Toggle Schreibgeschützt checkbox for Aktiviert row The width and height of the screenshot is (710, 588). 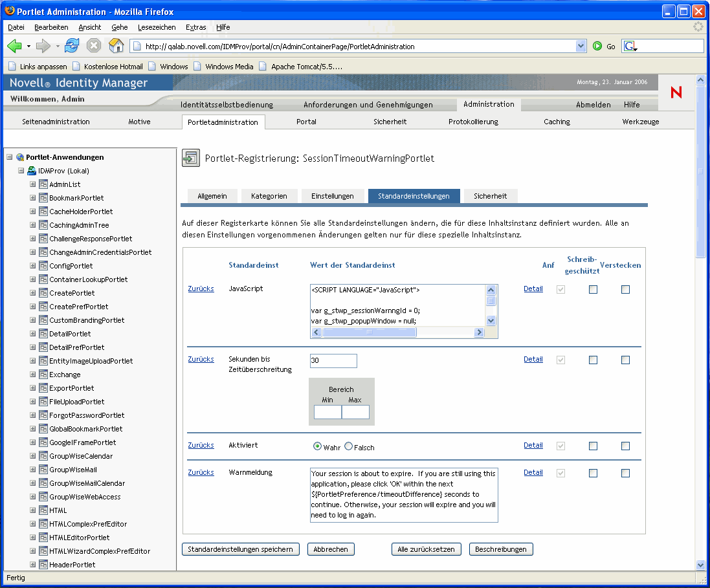[593, 446]
